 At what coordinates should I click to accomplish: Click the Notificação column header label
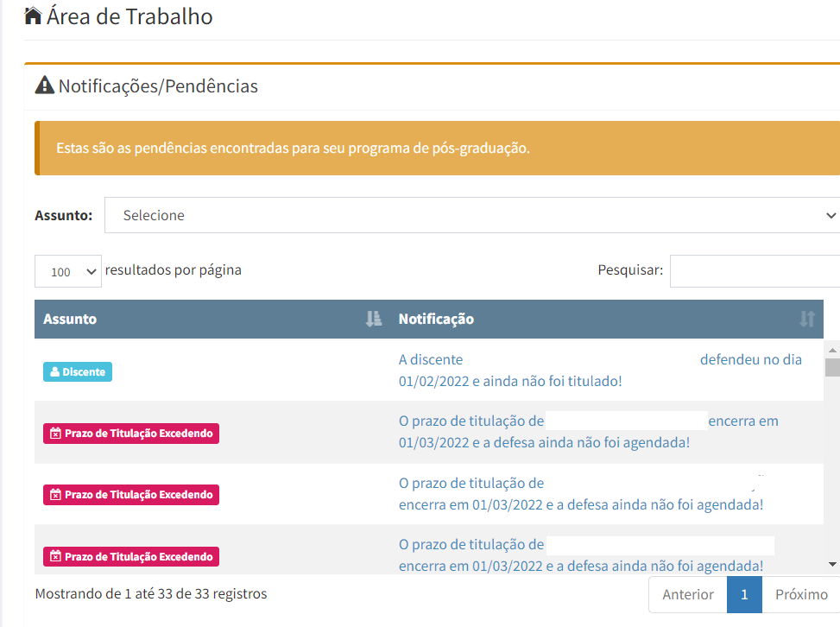coord(436,320)
